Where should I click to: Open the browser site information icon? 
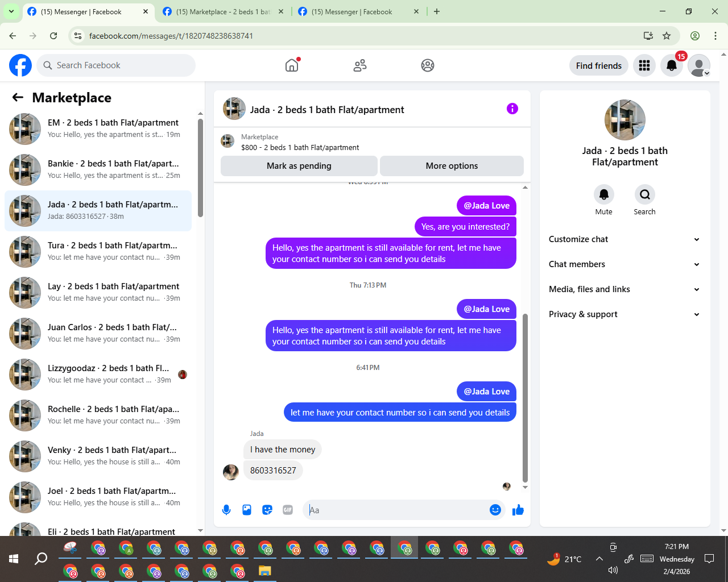[78, 36]
